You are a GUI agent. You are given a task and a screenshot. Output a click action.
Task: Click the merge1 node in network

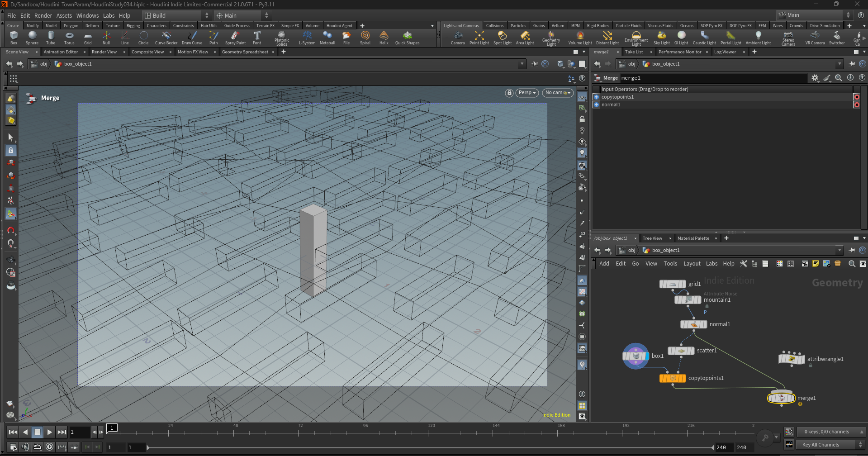(781, 398)
